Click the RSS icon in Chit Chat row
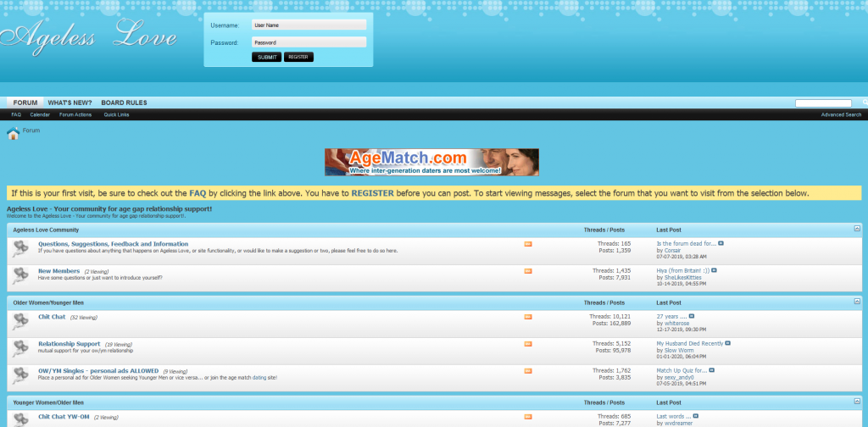Screen dimensions: 868x427 coord(528,317)
